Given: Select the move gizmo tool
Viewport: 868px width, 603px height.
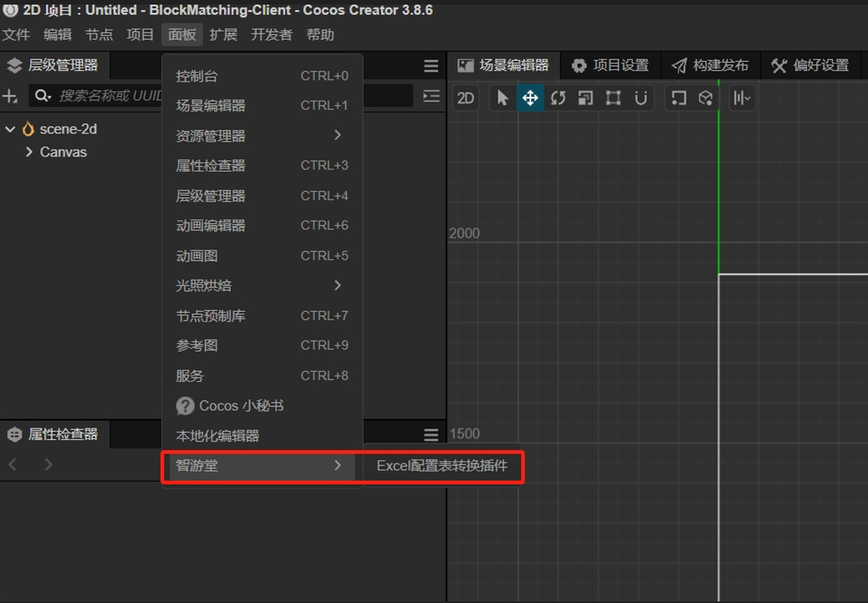Looking at the screenshot, I should 530,98.
